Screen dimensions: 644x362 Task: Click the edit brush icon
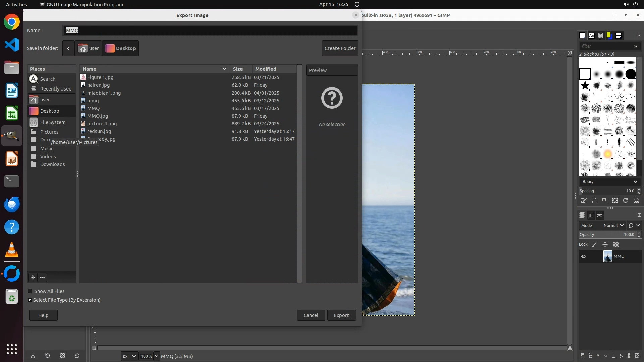(x=584, y=201)
